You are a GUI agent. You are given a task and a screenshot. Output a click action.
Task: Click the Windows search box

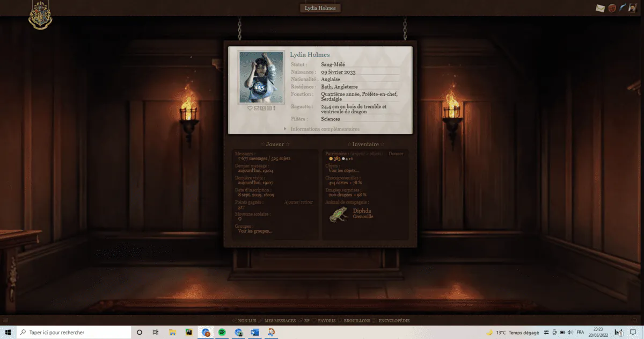click(x=74, y=333)
